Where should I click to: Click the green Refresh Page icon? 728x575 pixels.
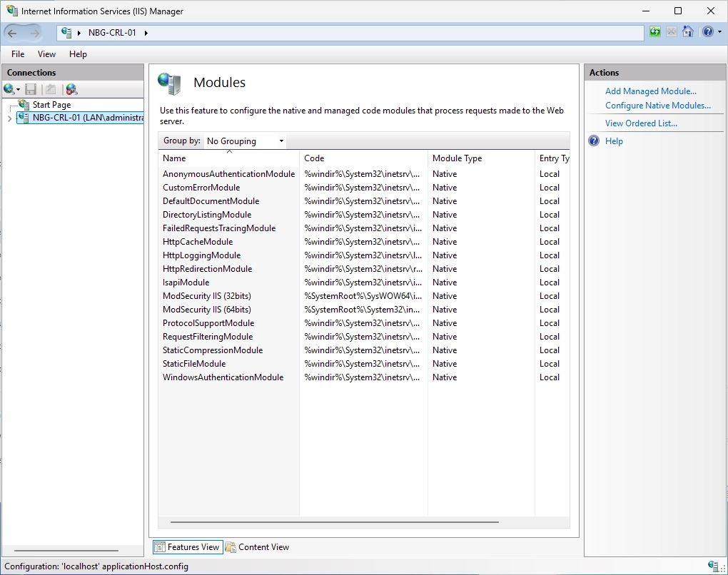(x=655, y=32)
